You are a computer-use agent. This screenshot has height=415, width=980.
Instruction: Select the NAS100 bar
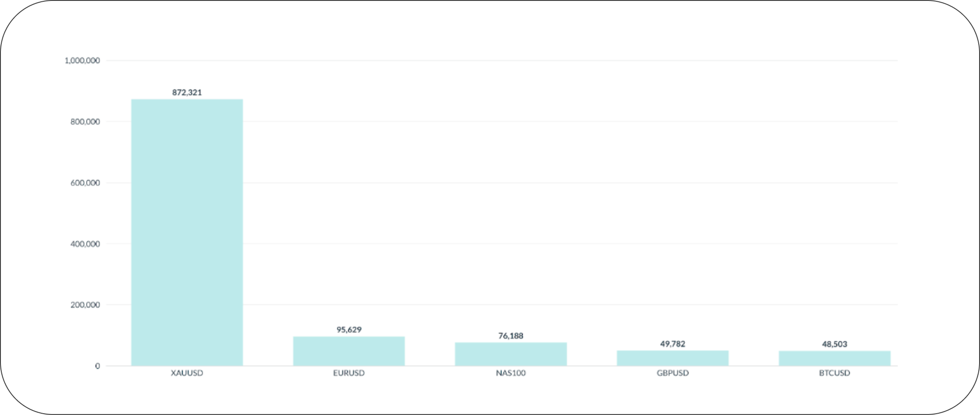pyautogui.click(x=511, y=354)
